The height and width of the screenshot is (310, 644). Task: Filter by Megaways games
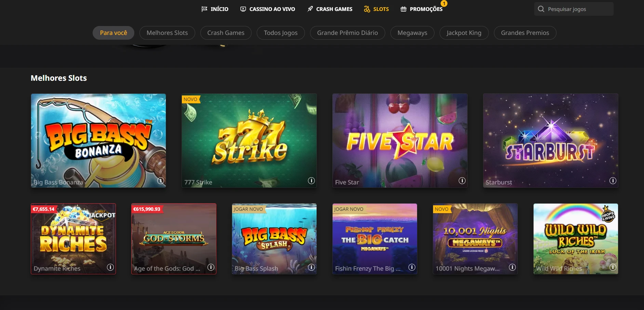(412, 33)
